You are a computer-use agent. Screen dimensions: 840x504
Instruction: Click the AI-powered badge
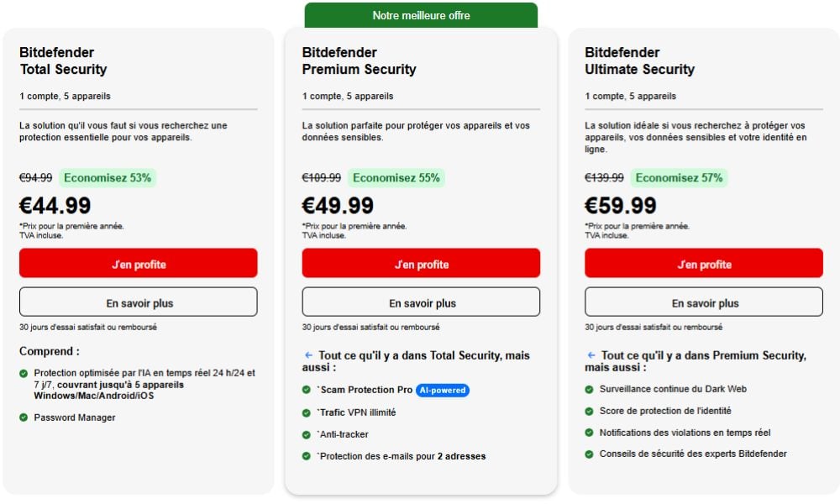(x=443, y=390)
